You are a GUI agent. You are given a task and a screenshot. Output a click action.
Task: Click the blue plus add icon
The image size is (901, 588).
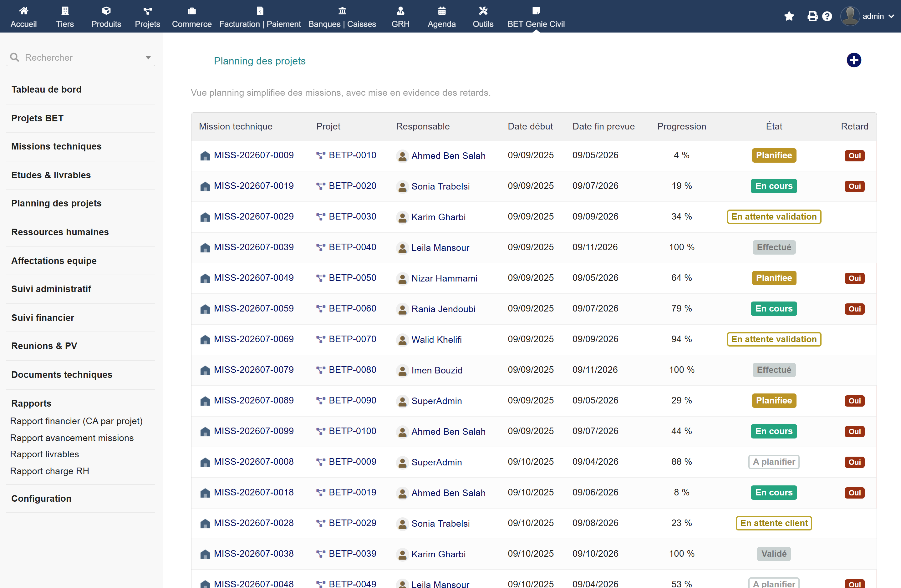pyautogui.click(x=854, y=60)
